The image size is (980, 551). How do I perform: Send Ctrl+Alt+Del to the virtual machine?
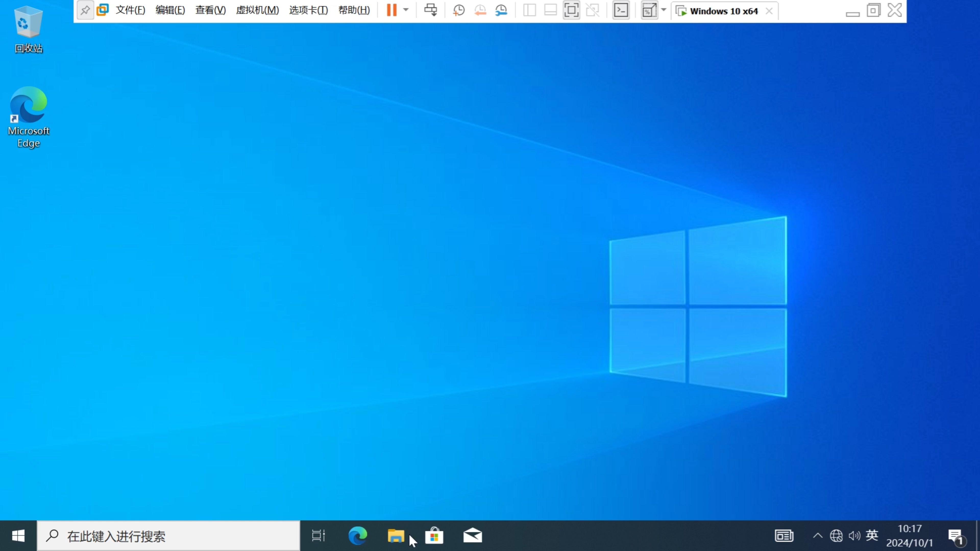[x=431, y=10]
